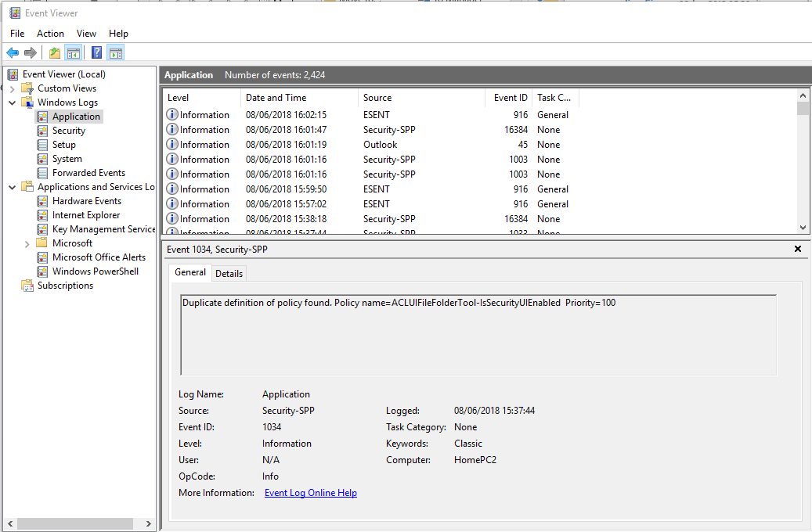
Task: Click the Event Log Online Help link
Action: (x=310, y=492)
